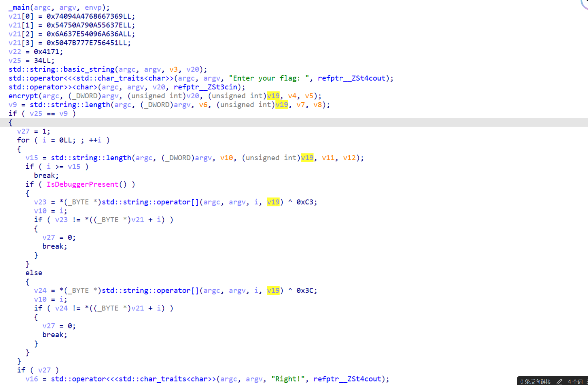Click the for loop keyword
588x385 pixels.
[x=23, y=140]
